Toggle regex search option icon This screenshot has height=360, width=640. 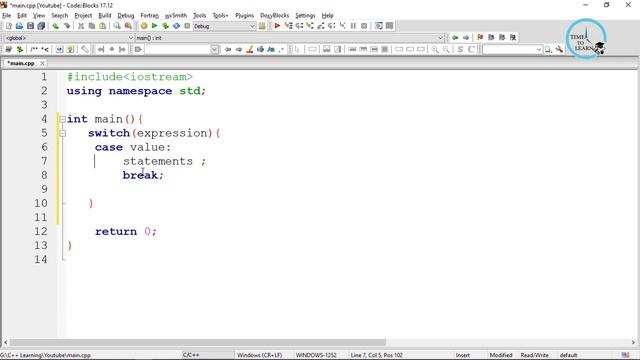point(282,49)
